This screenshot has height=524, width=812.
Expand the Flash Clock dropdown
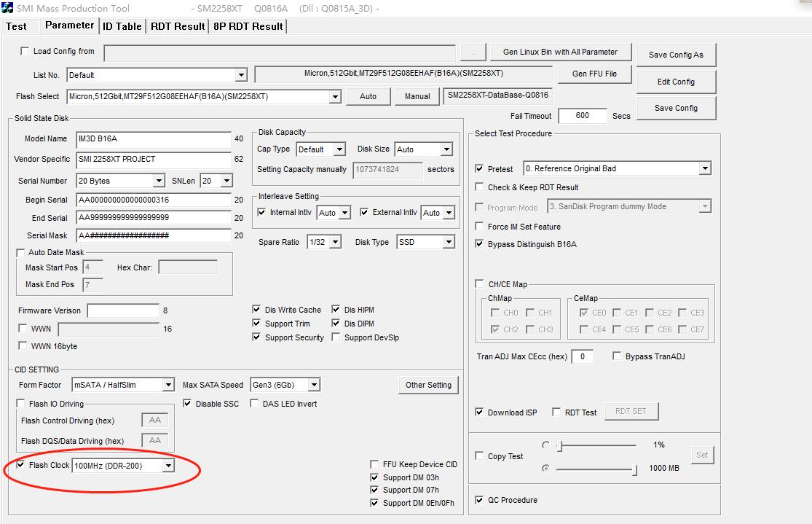[x=168, y=466]
